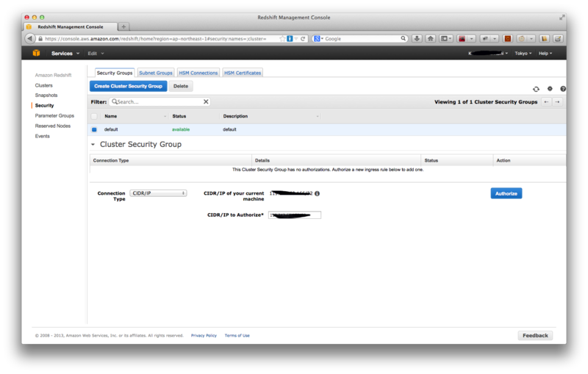The width and height of the screenshot is (588, 374).
Task: Click the CIDR/IP to Authorize input field
Action: [295, 215]
